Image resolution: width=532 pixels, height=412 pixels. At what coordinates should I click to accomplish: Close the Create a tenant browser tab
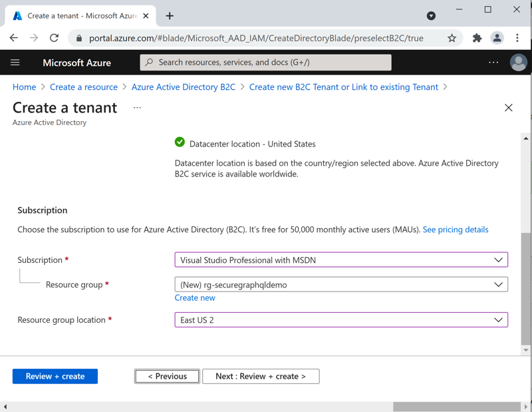click(x=146, y=16)
